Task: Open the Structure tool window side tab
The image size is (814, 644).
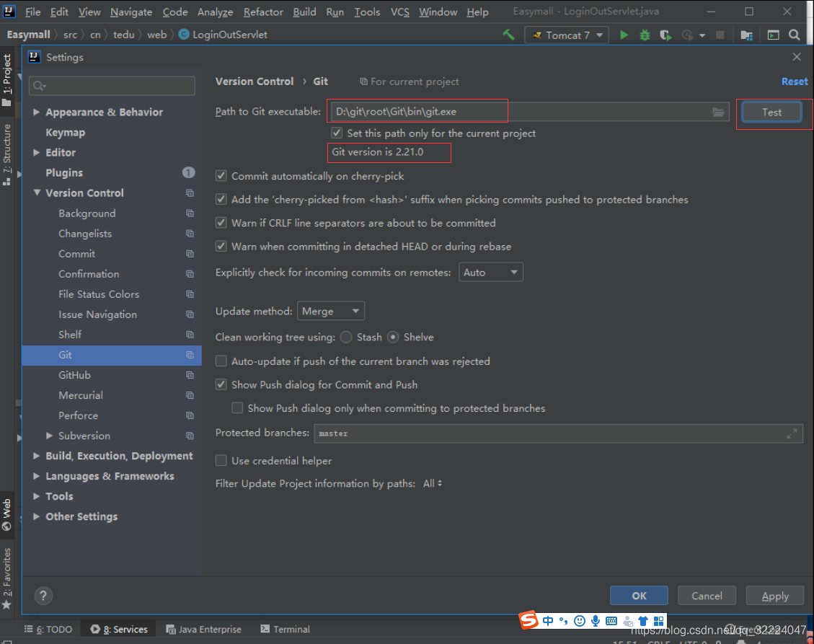Action: pyautogui.click(x=6, y=154)
